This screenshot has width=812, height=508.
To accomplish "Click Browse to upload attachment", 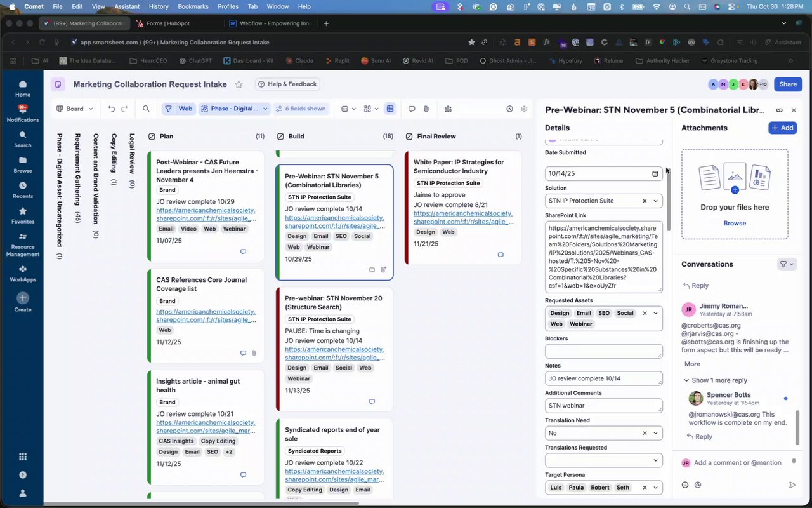I will (x=735, y=224).
